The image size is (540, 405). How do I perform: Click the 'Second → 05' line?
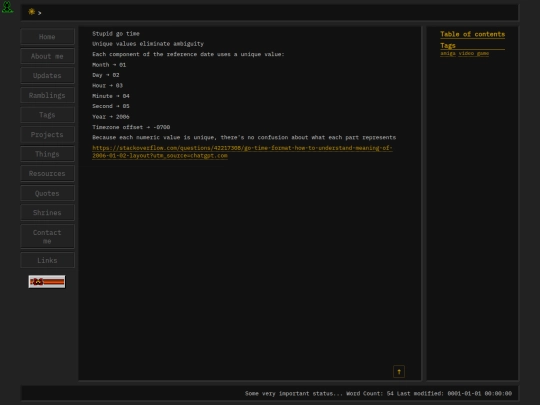[x=111, y=106]
